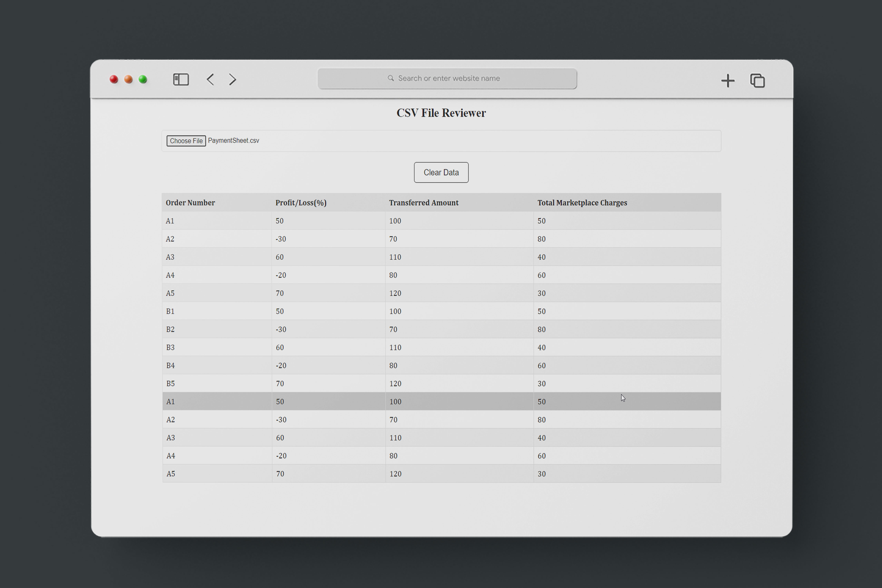Click the B5 order row
The height and width of the screenshot is (588, 882).
tap(441, 384)
